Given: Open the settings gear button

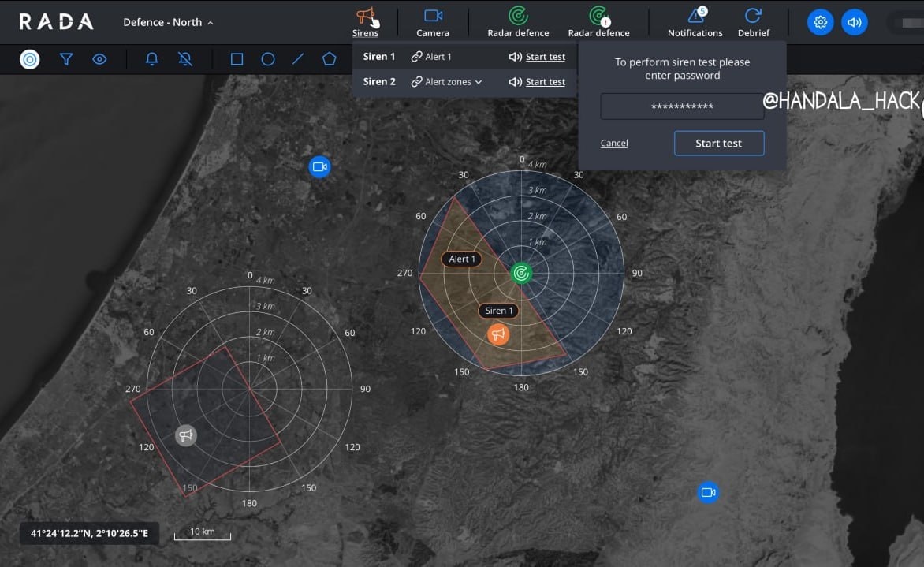Looking at the screenshot, I should (x=820, y=22).
